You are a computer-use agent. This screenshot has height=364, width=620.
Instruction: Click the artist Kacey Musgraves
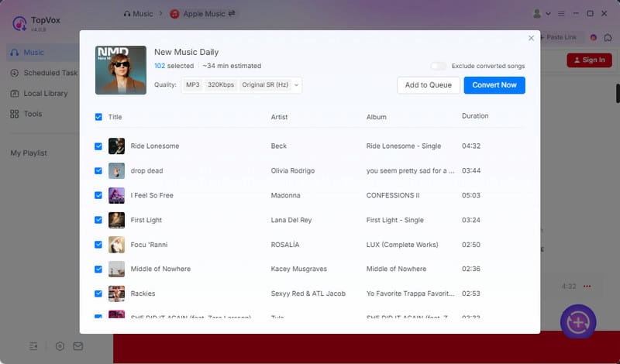click(298, 269)
